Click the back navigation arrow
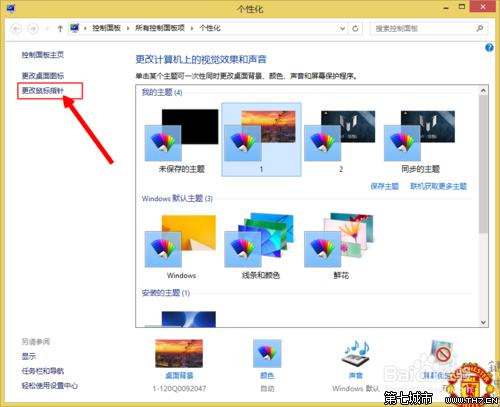Screen dimensions: 500x407 (x=16, y=29)
